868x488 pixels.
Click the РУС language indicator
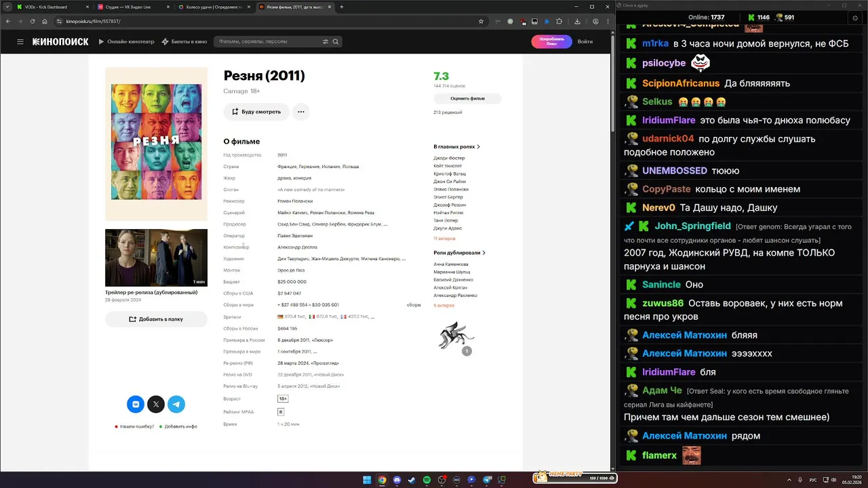click(813, 480)
